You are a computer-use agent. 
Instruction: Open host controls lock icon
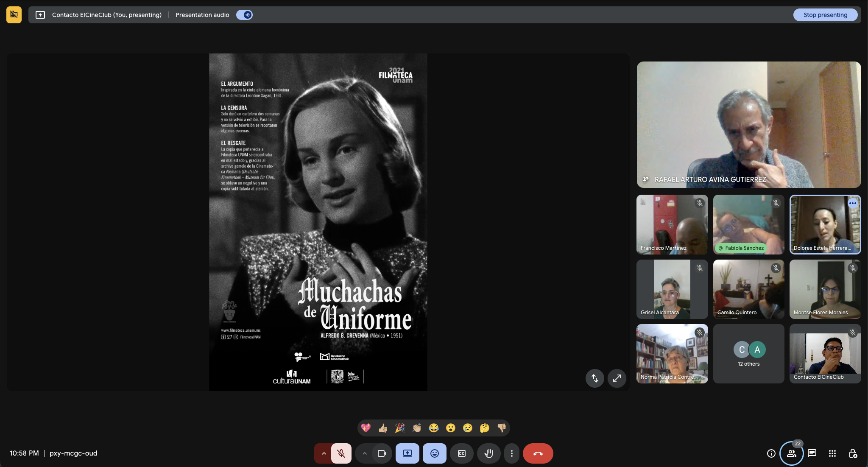click(853, 453)
